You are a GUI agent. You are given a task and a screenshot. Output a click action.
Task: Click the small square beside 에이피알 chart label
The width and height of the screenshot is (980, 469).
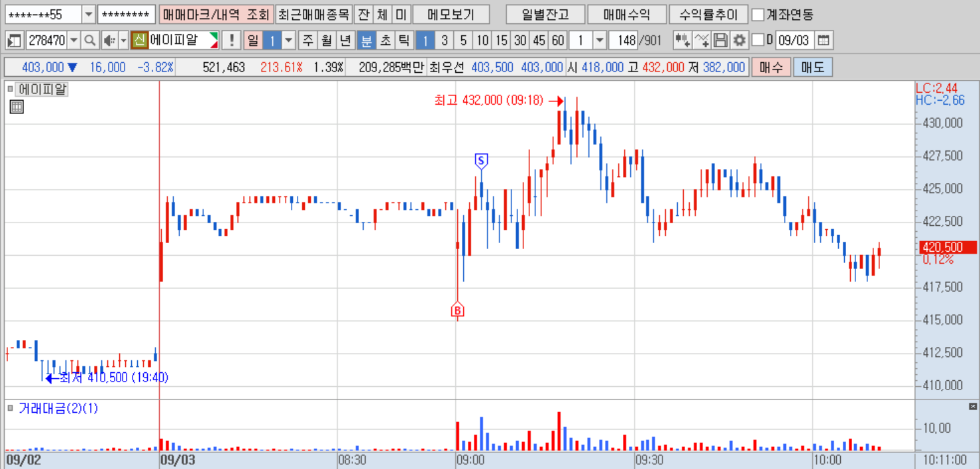tap(11, 88)
